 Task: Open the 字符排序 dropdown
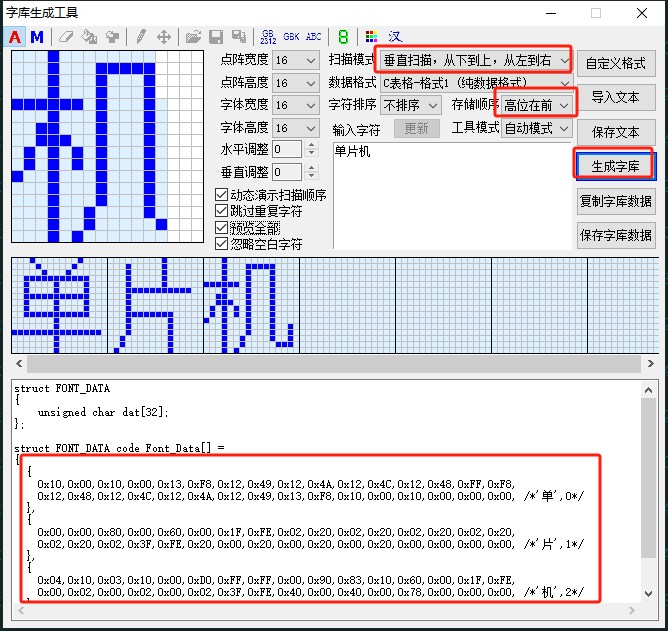[410, 105]
